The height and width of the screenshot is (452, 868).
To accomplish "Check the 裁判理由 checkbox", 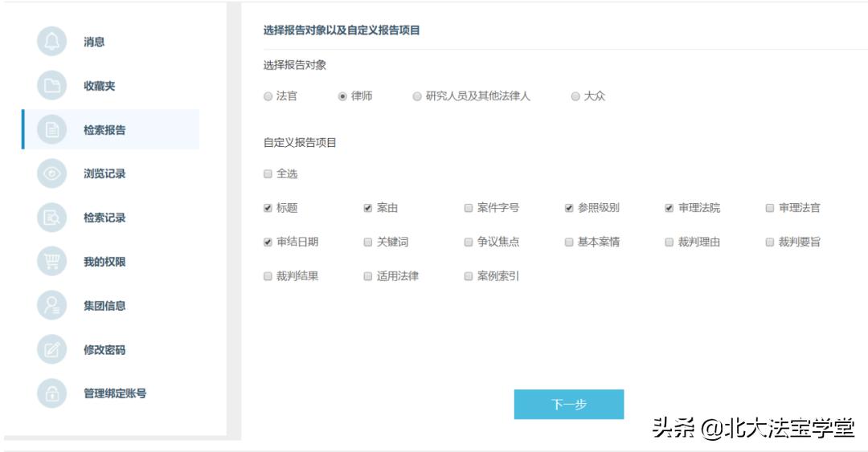I will coord(669,242).
